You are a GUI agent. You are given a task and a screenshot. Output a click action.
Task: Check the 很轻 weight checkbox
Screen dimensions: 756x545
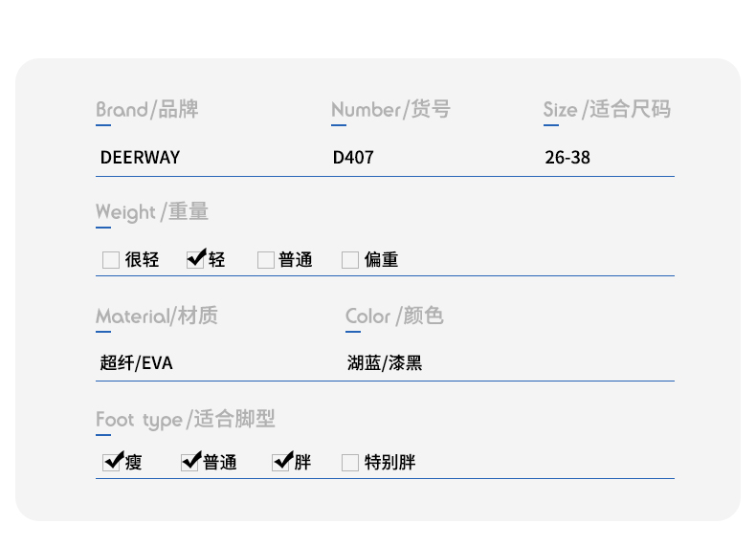tap(111, 260)
